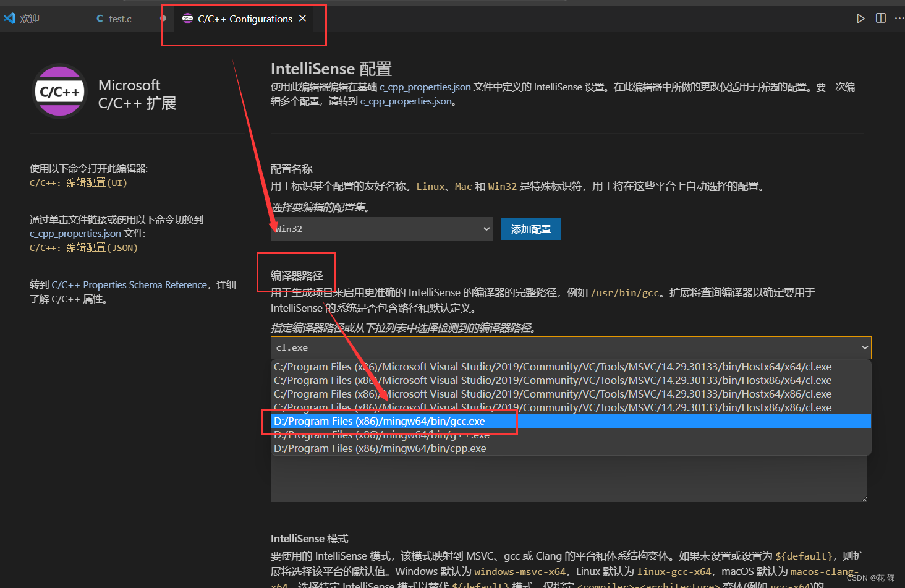Click the /usr/bin/gcc example path text
The width and height of the screenshot is (905, 588).
625,293
